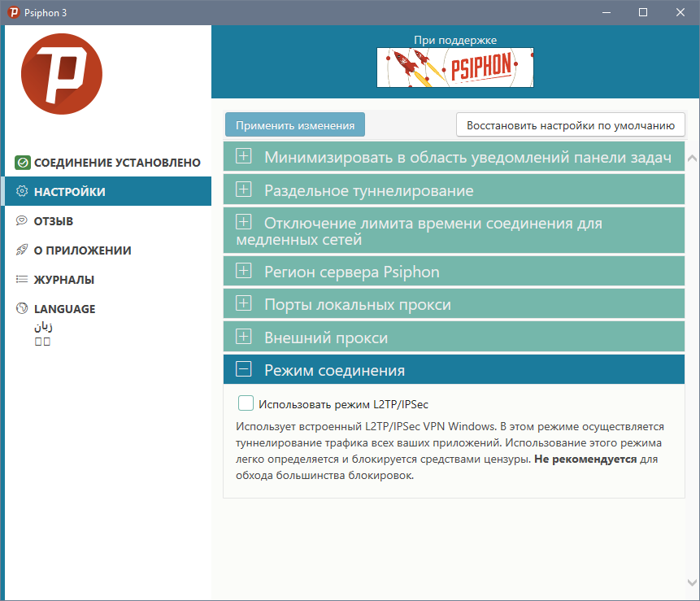The height and width of the screenshot is (601, 700).
Task: Select the НАСТРОЙКИ sidebar item
Action: (107, 191)
